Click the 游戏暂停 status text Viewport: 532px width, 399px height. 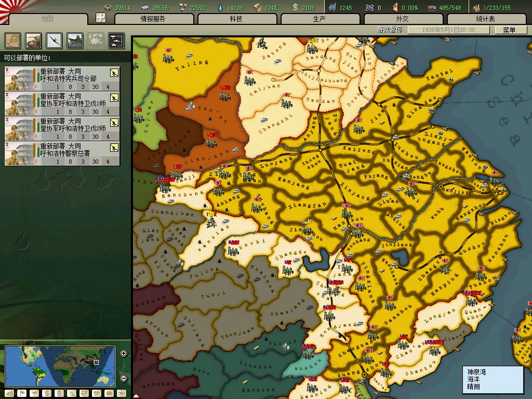click(x=390, y=30)
